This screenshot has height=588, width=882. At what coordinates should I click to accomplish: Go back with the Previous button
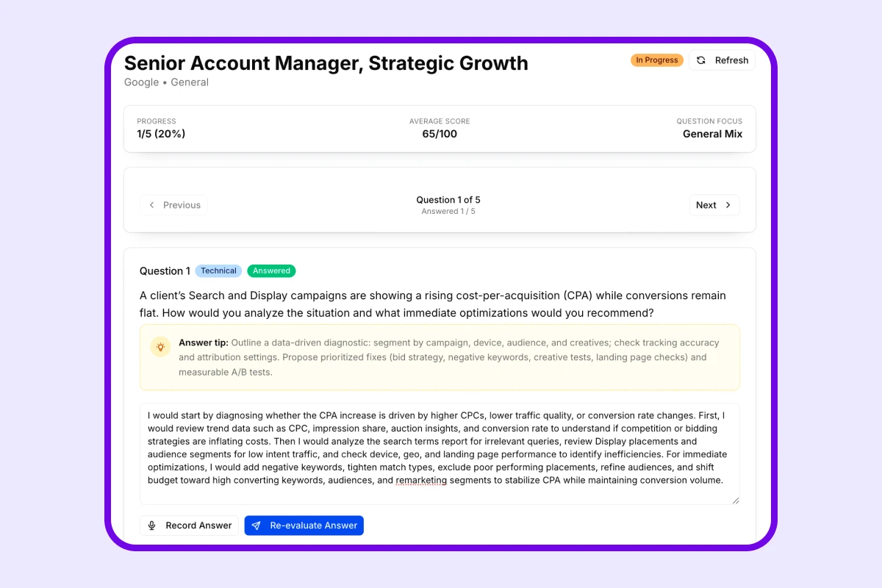(x=174, y=205)
